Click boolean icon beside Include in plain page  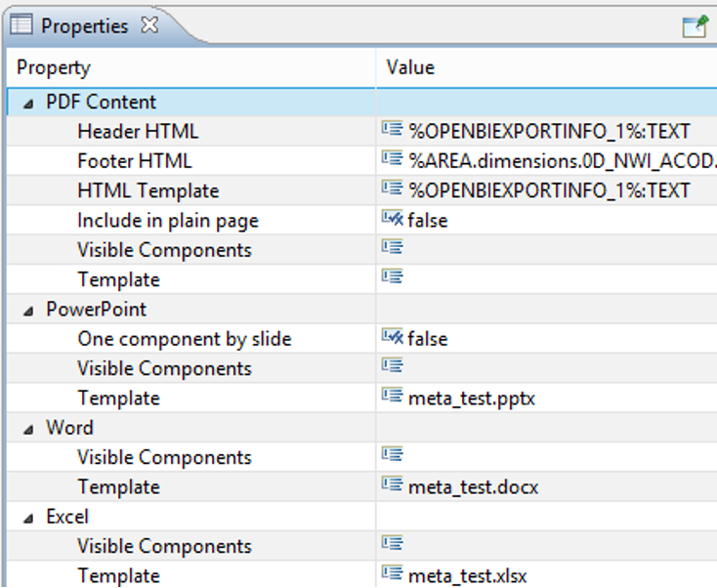click(x=393, y=218)
